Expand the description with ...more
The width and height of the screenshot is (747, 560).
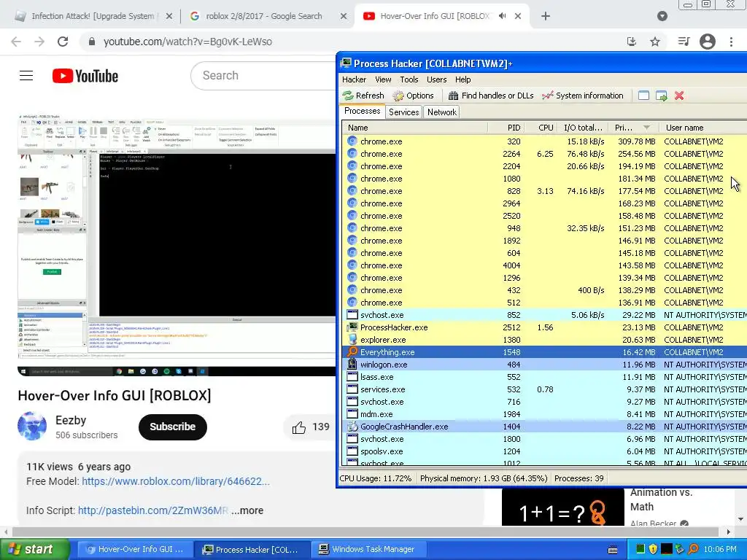247,510
